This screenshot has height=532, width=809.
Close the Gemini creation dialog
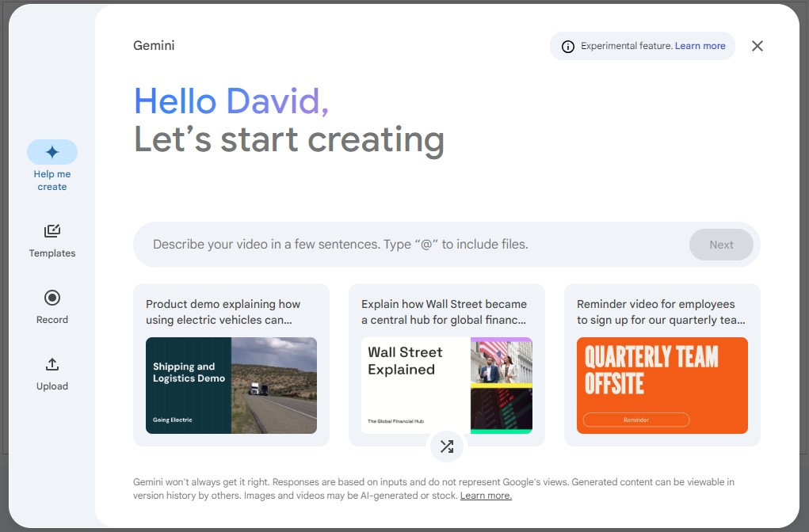[757, 46]
